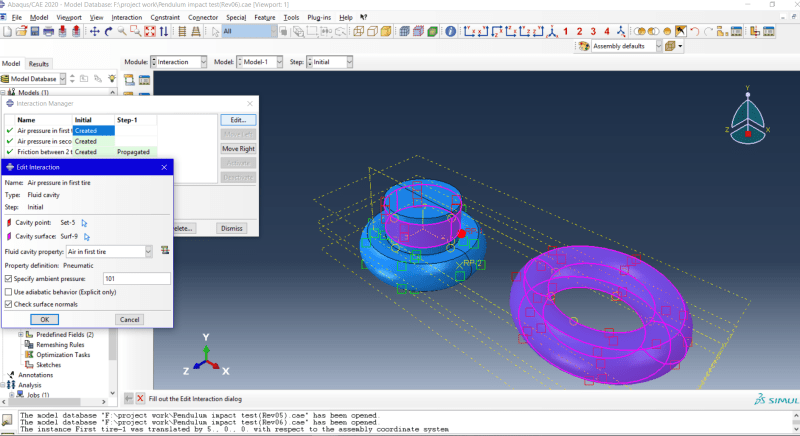Open the Query information icon
The width and height of the screenshot is (800, 436).
click(450, 32)
